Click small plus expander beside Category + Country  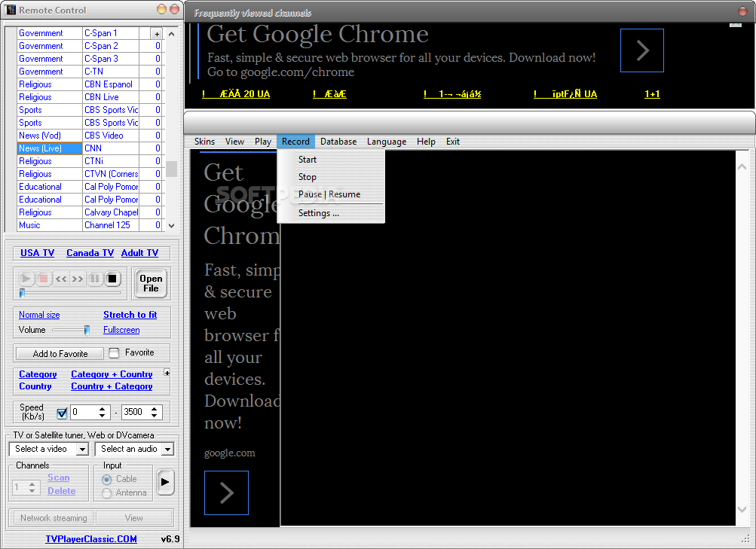167,373
